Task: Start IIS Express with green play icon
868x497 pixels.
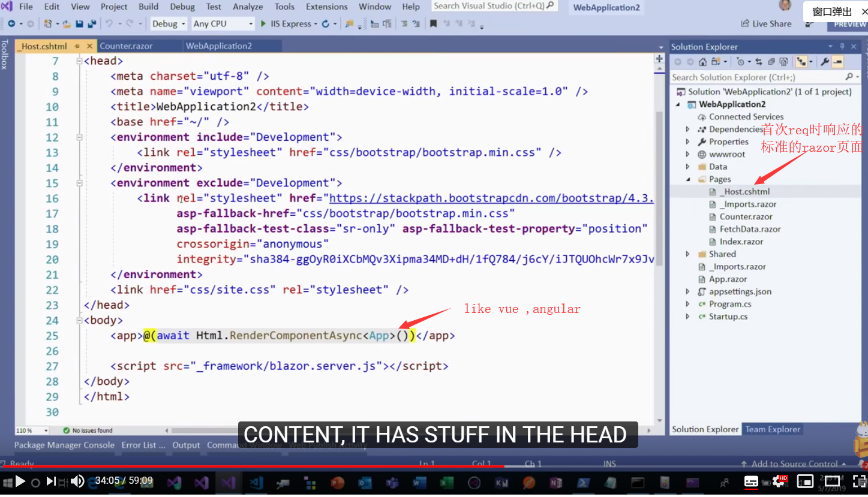Action: 263,24
